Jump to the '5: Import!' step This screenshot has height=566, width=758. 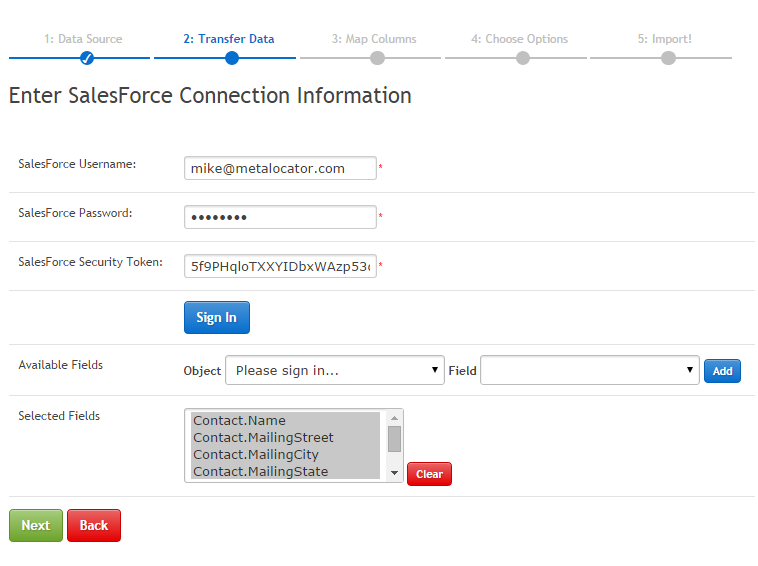[x=665, y=39]
